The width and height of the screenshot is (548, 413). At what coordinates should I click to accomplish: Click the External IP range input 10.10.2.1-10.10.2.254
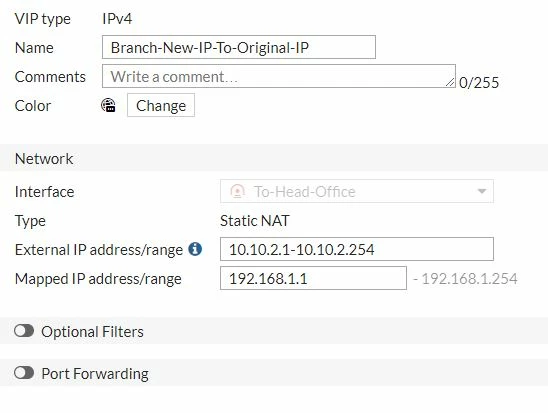tap(357, 249)
